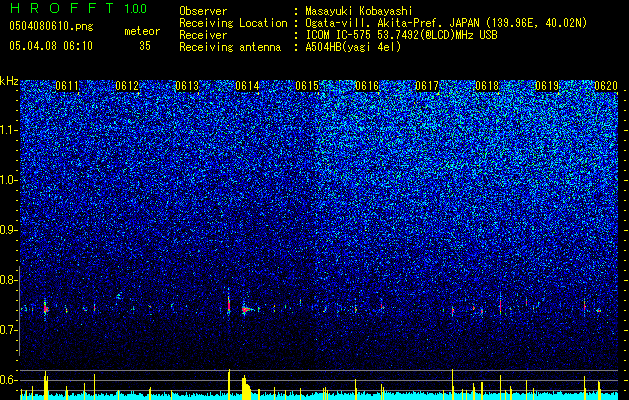Click the HROFFT 1.0.0 title text
This screenshot has width=629, height=400.
78,8
